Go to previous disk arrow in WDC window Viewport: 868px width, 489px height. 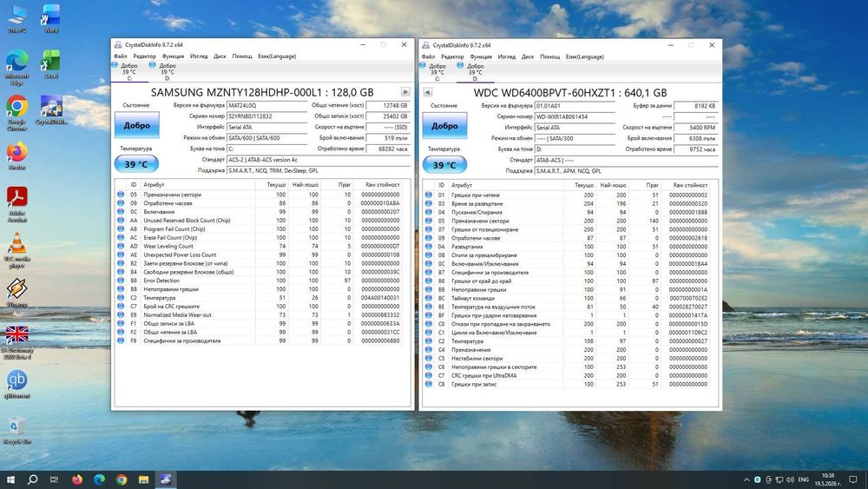tap(427, 92)
